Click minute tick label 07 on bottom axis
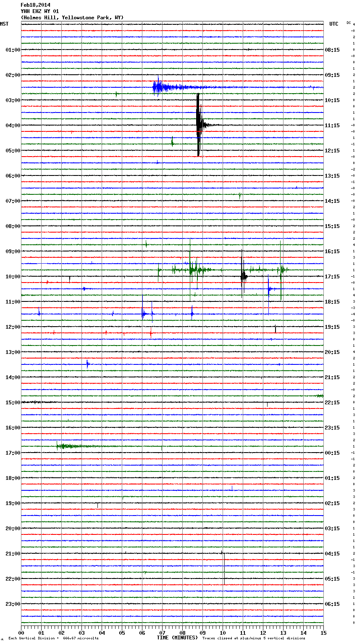357x644 pixels. (x=162, y=633)
